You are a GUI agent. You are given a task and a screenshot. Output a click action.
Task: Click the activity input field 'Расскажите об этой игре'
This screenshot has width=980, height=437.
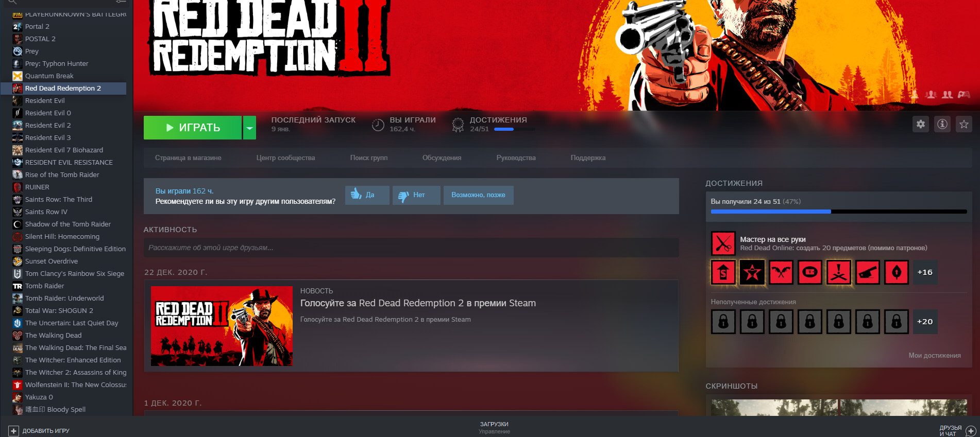tap(411, 248)
